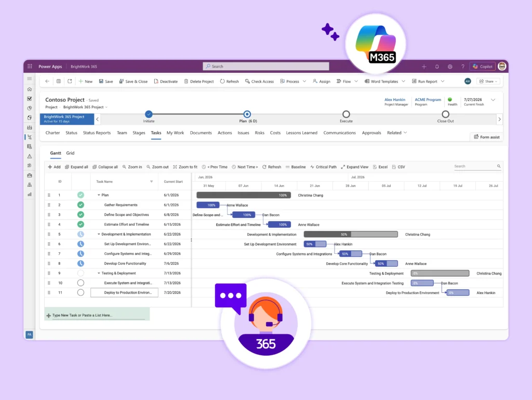The width and height of the screenshot is (532, 400).
Task: Click the Type New Task input field
Action: click(x=97, y=315)
